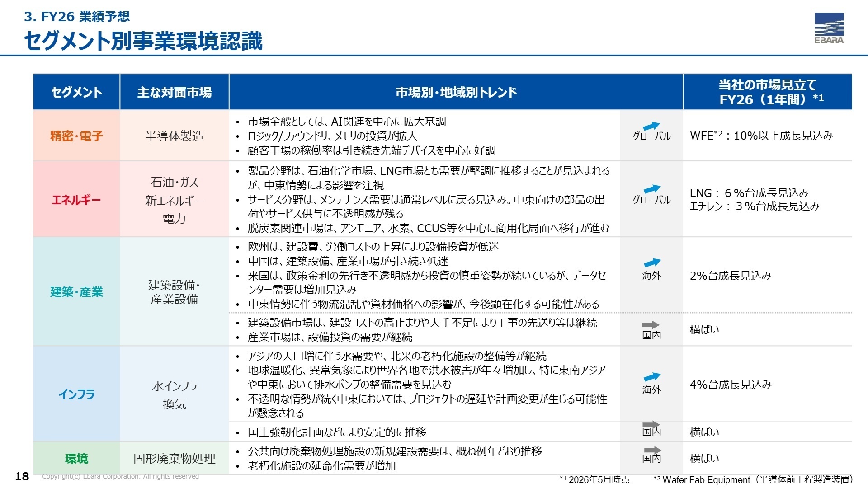Screen dimensions: 868x488
Task: Click the gray flat arrow in the 環境 row
Action: 652,450
